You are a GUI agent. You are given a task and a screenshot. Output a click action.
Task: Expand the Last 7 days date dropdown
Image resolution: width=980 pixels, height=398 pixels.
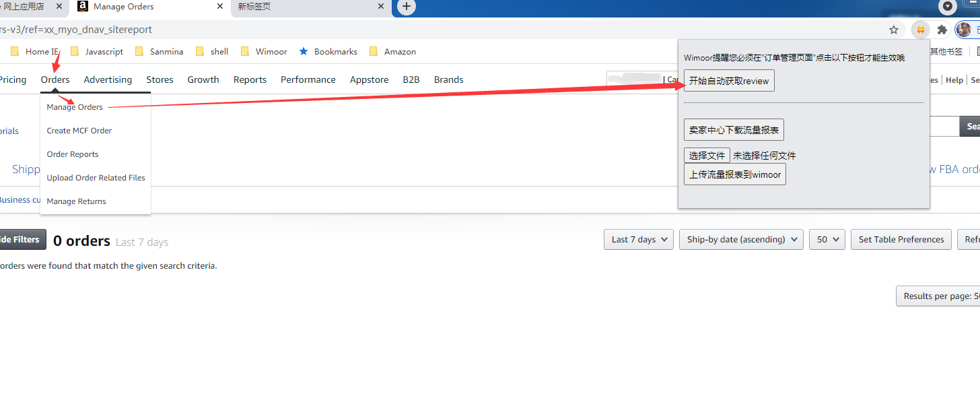639,240
